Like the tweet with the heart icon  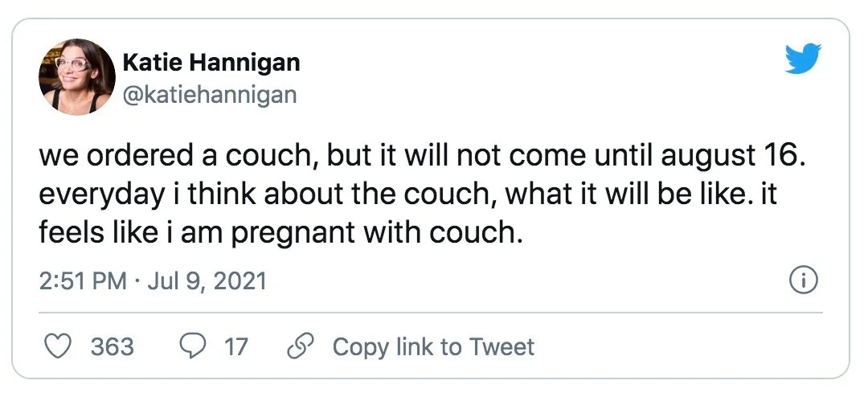point(58,346)
